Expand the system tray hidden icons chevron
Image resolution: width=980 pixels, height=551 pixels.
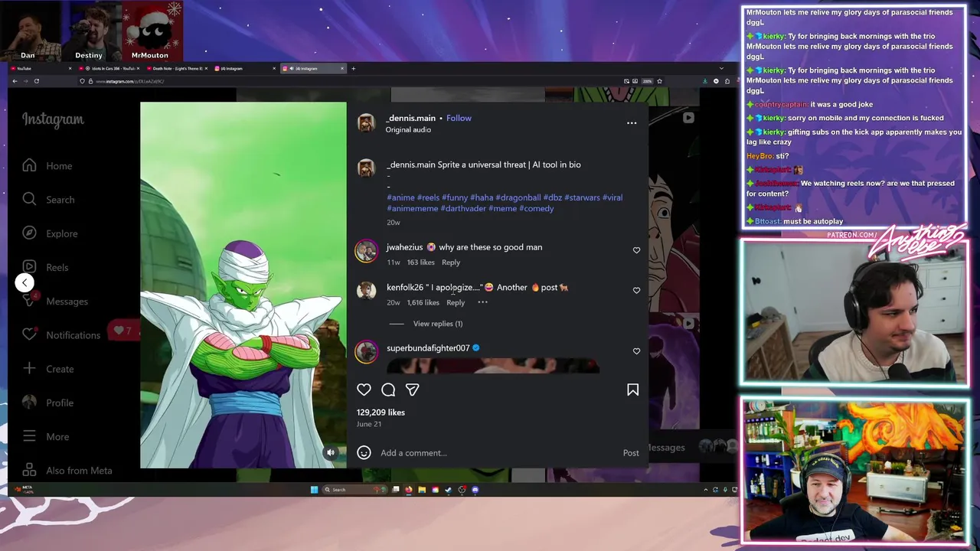pyautogui.click(x=705, y=490)
